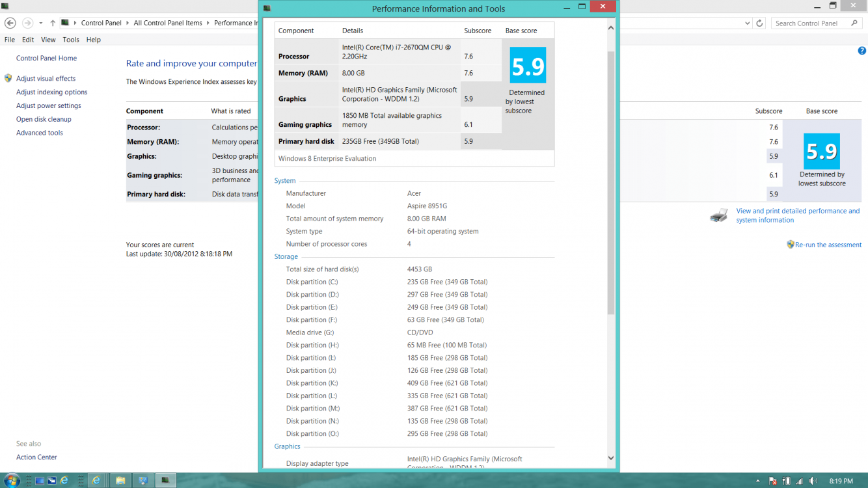Click the volume speaker tray icon
This screenshot has height=488, width=868.
813,481
